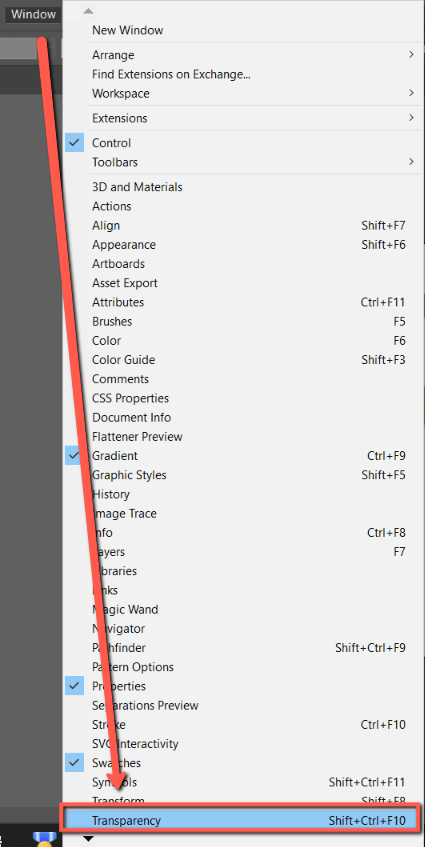
Task: Select the highlighted Transparency entry
Action: tap(241, 821)
